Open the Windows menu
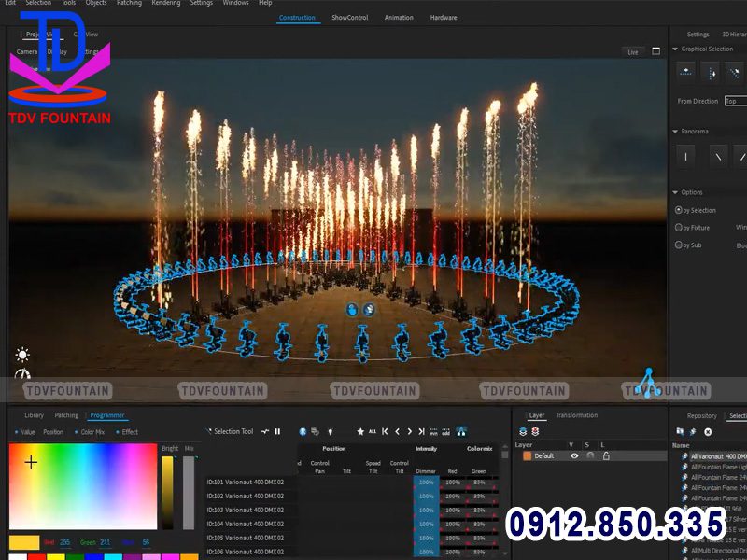747x560 pixels. (235, 3)
